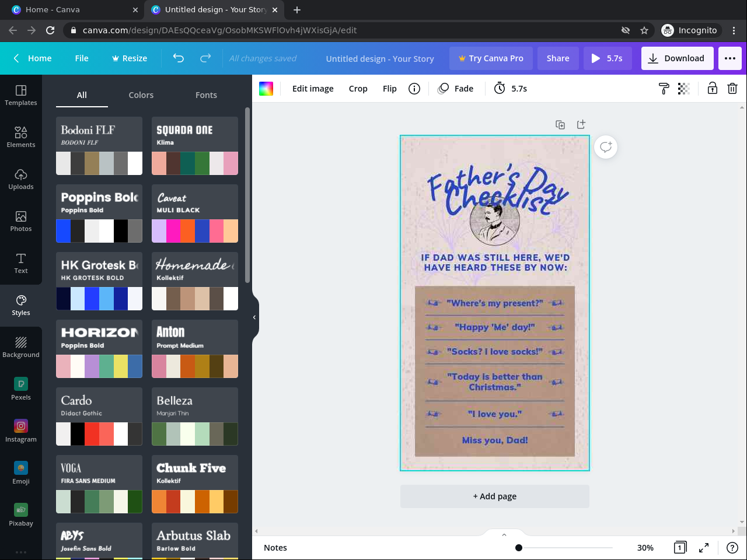
Task: Apply the Chunk Five Kollektif style
Action: pyautogui.click(x=195, y=484)
